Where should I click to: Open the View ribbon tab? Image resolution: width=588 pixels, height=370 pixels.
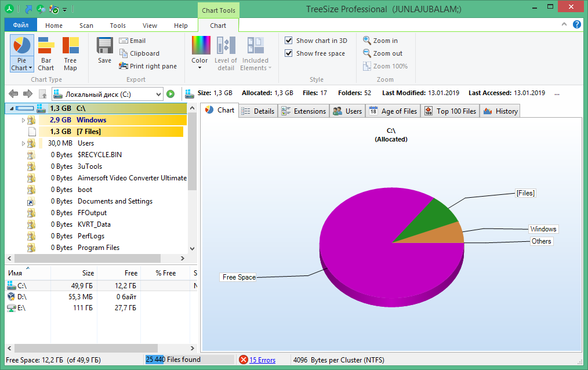[150, 26]
